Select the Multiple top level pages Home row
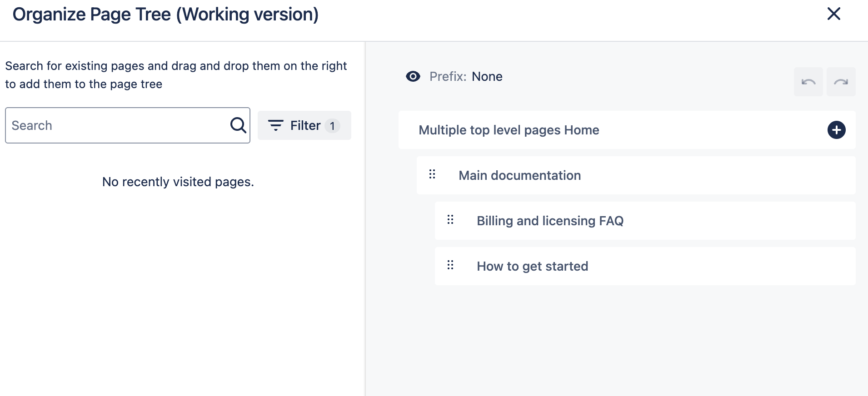The image size is (868, 396). click(509, 130)
